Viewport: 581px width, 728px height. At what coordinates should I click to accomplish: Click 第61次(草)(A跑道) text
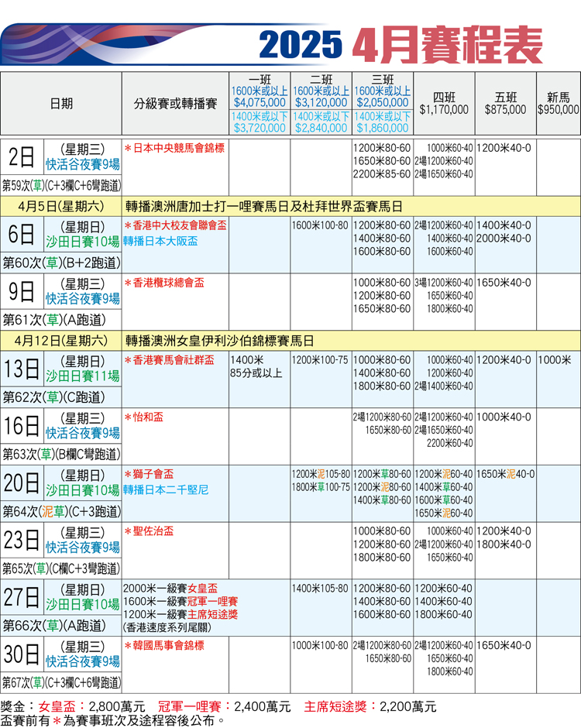(x=54, y=321)
